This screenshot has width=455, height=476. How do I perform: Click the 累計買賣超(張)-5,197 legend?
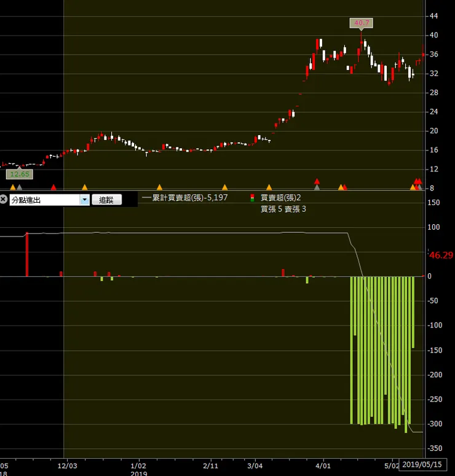pos(185,198)
